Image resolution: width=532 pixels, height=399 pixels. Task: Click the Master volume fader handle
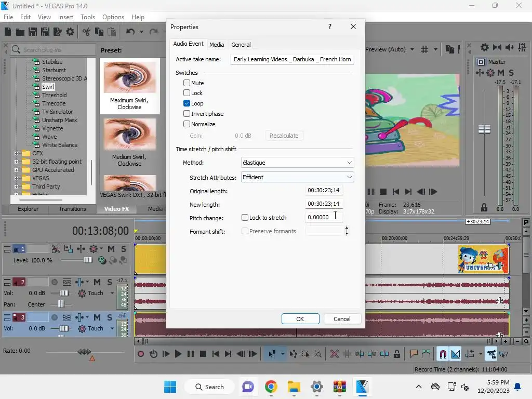pyautogui.click(x=485, y=129)
